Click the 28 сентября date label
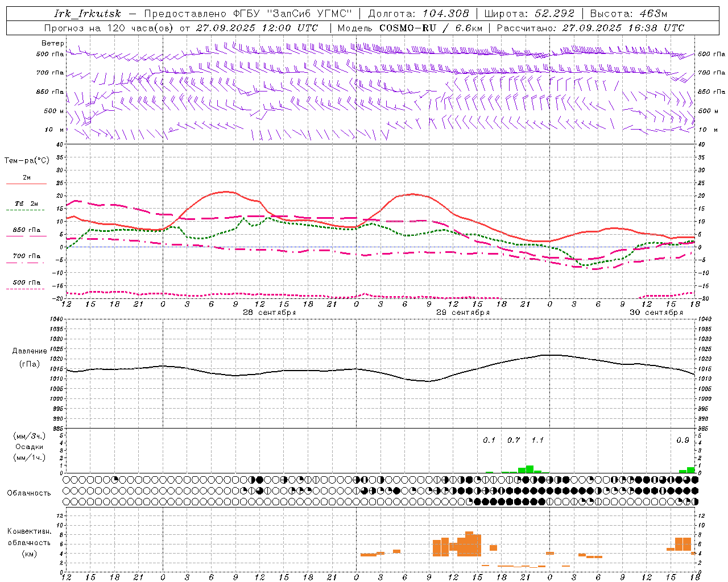The width and height of the screenshot is (728, 582). pos(269,313)
